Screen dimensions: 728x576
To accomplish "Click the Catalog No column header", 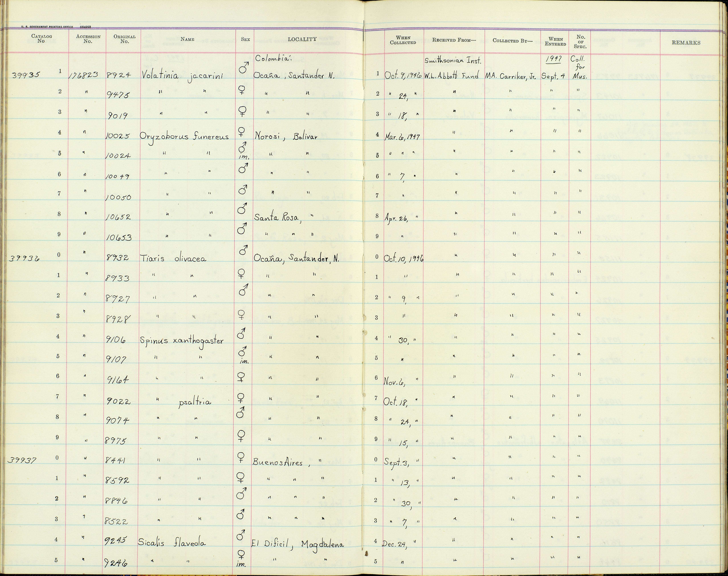I will tap(41, 38).
